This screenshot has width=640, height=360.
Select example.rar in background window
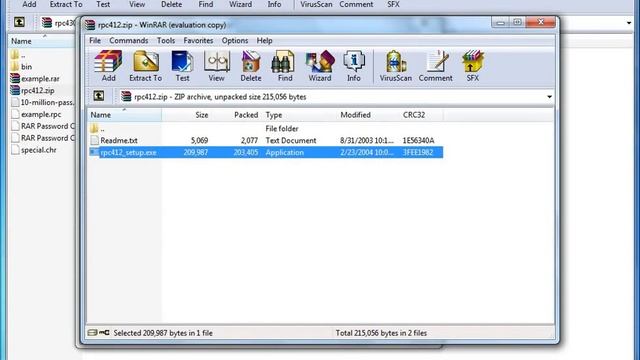pyautogui.click(x=40, y=78)
